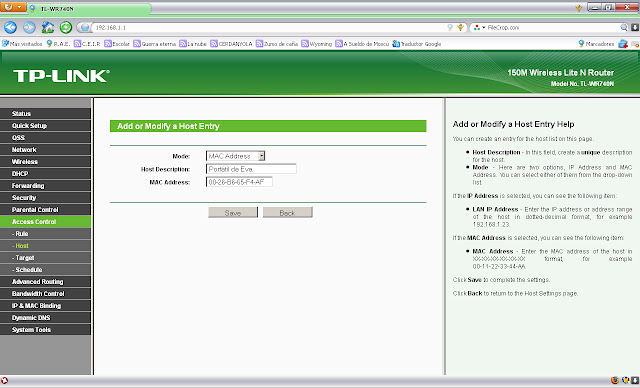
Task: Open the Wyoming bookmark feed
Action: click(x=317, y=44)
